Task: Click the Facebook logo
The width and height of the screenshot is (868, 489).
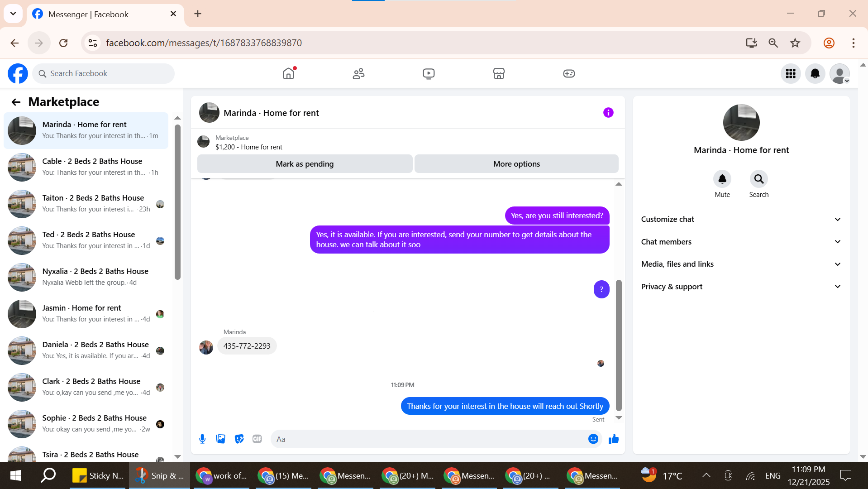Action: (18, 73)
